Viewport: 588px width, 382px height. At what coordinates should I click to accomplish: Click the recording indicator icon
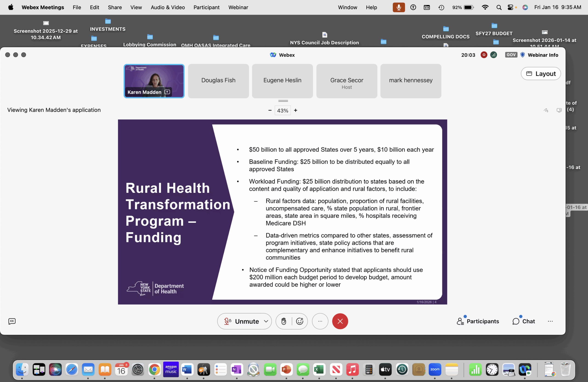[484, 55]
